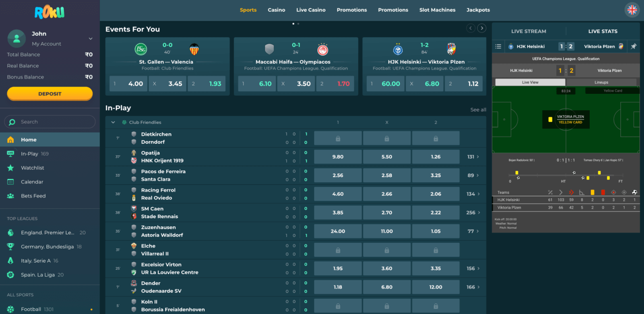Click the Roku logo
The image size is (644, 314).
[50, 12]
